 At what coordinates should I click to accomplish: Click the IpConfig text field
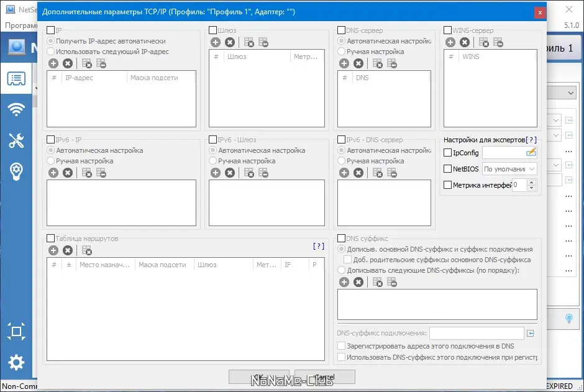click(x=504, y=152)
